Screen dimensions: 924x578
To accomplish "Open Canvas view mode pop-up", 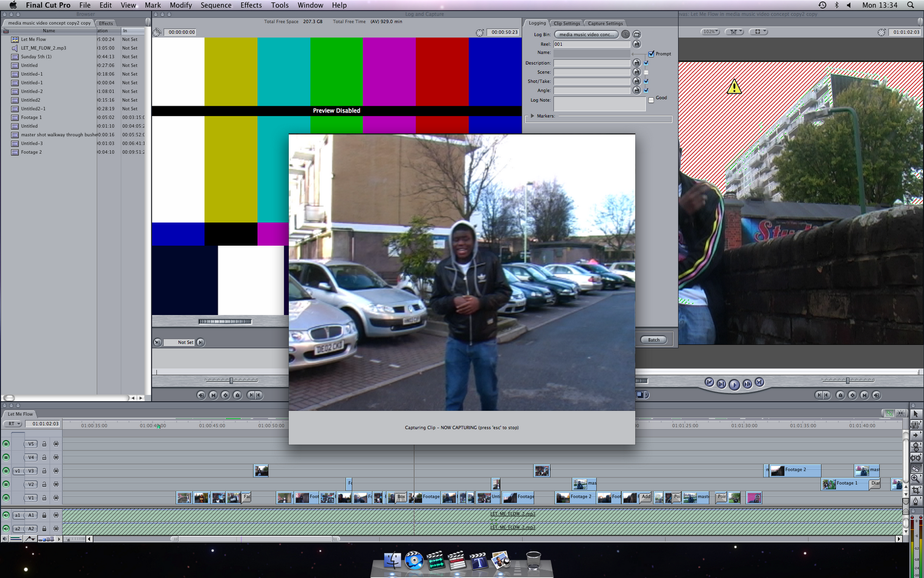I will pos(758,32).
